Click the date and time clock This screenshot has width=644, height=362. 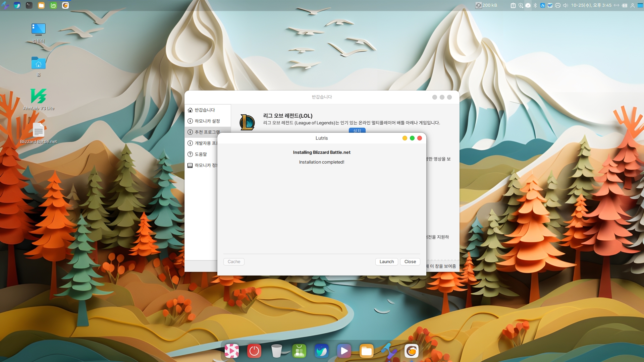pos(591,5)
